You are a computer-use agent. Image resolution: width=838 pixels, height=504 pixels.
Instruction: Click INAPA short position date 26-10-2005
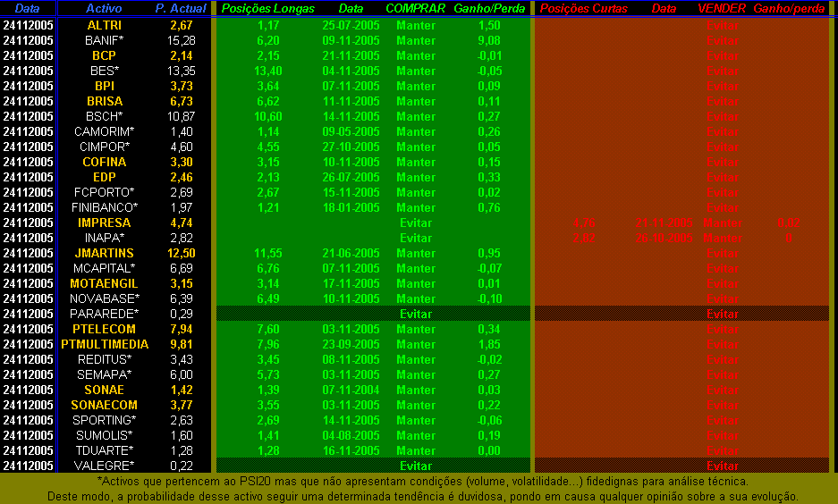[664, 238]
